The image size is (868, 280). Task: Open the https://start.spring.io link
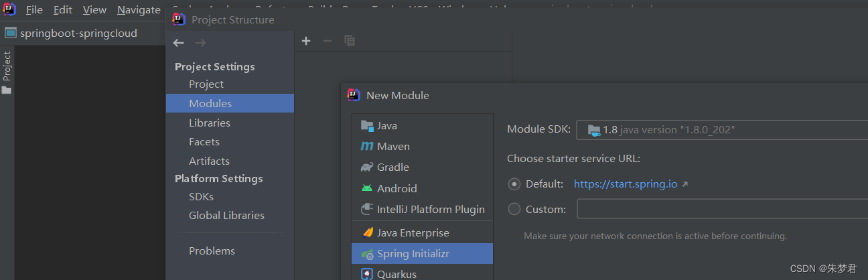click(x=626, y=184)
